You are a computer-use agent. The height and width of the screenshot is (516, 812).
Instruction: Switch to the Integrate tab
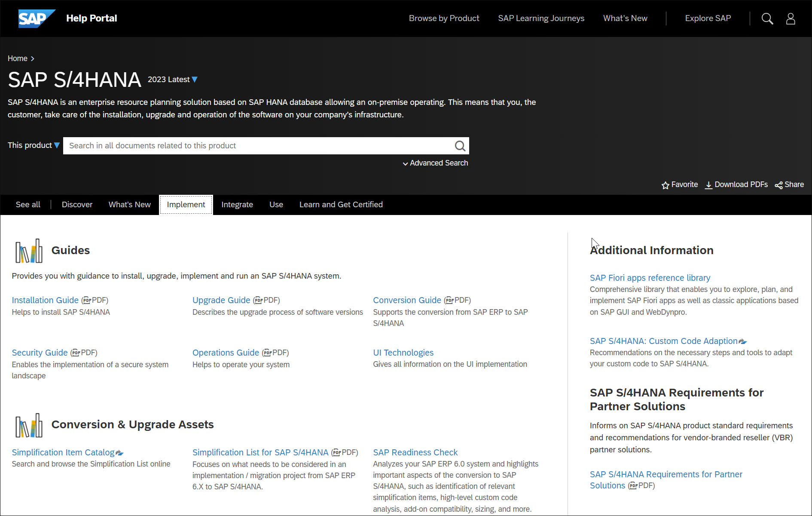(x=237, y=205)
